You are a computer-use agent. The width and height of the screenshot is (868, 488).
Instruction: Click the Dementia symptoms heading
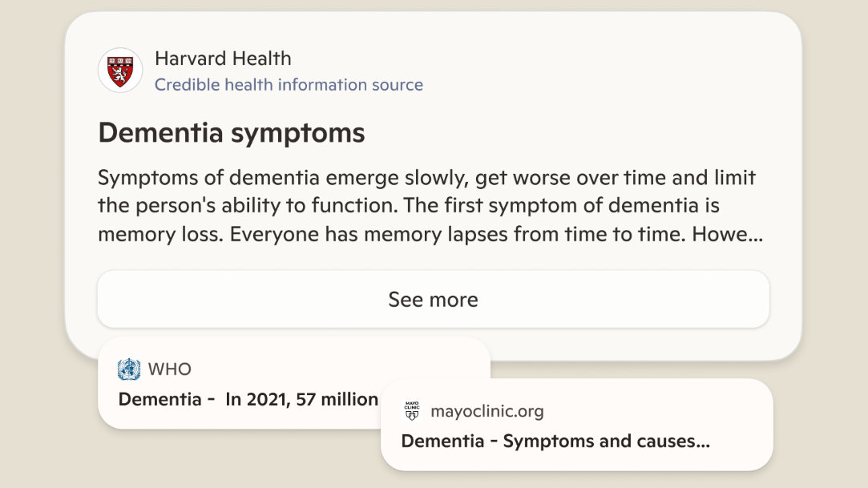231,132
